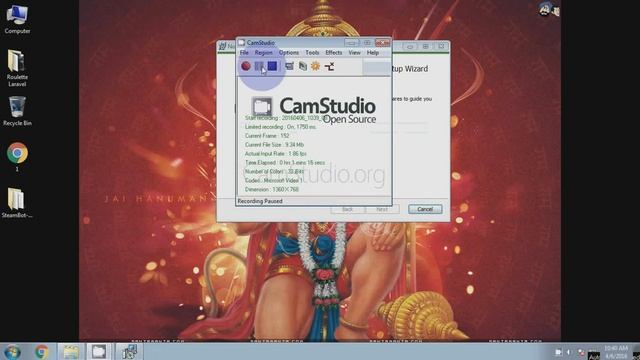Screen dimensions: 640x360
Task: Click the 'Recording Paused' status bar text
Action: pos(260,201)
